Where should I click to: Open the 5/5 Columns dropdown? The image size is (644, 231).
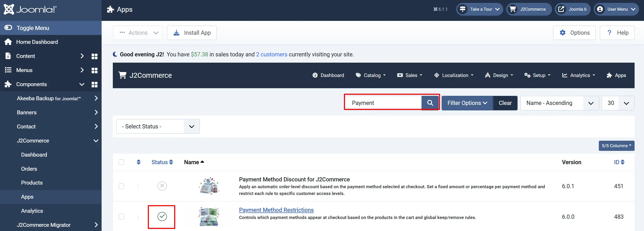617,146
